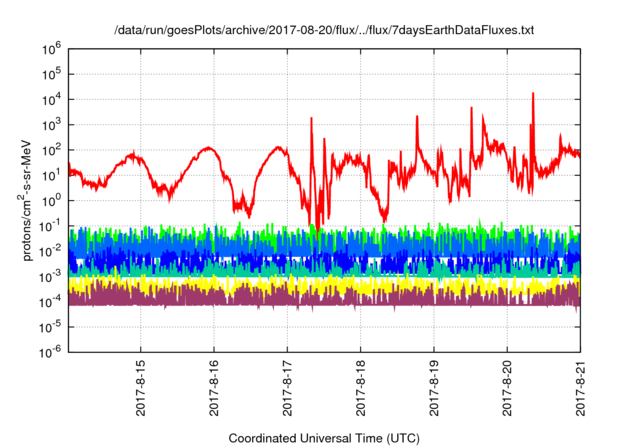Click the y-axis label 10^-2
Image resolution: width=640 pixels, height=448 pixels.
50,252
